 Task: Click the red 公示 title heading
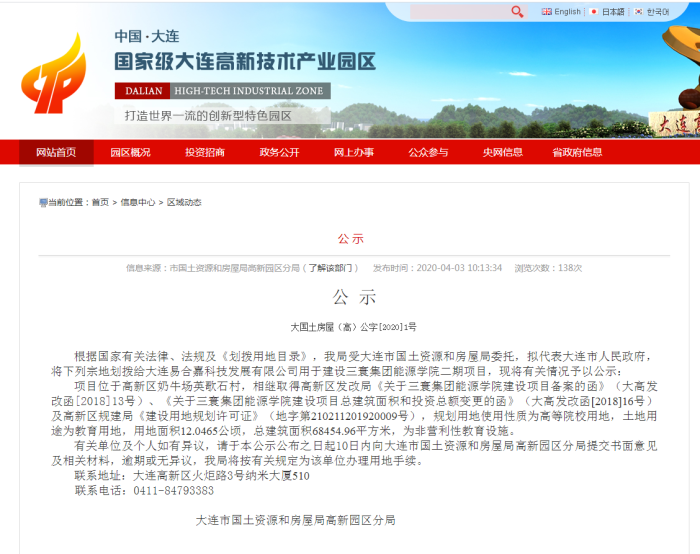(x=351, y=239)
